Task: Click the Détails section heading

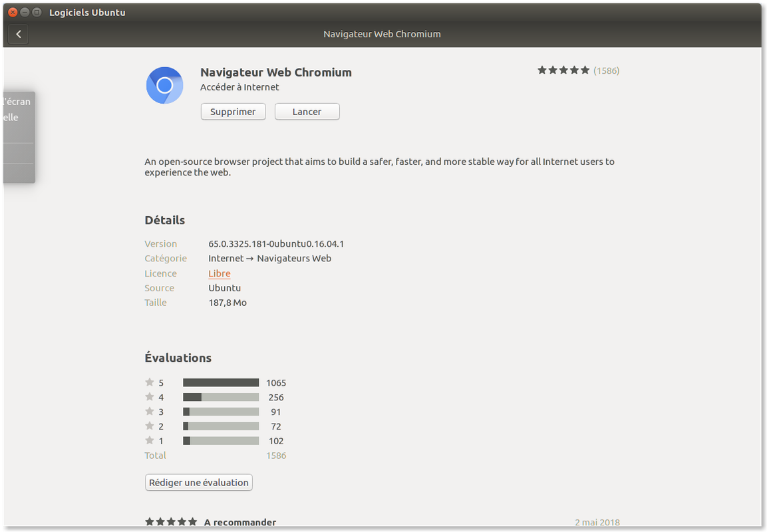Action: [x=165, y=220]
